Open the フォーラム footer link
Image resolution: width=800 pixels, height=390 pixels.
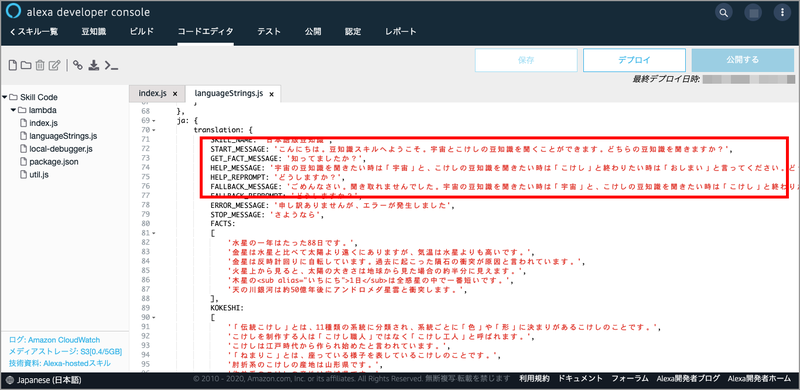pos(630,379)
